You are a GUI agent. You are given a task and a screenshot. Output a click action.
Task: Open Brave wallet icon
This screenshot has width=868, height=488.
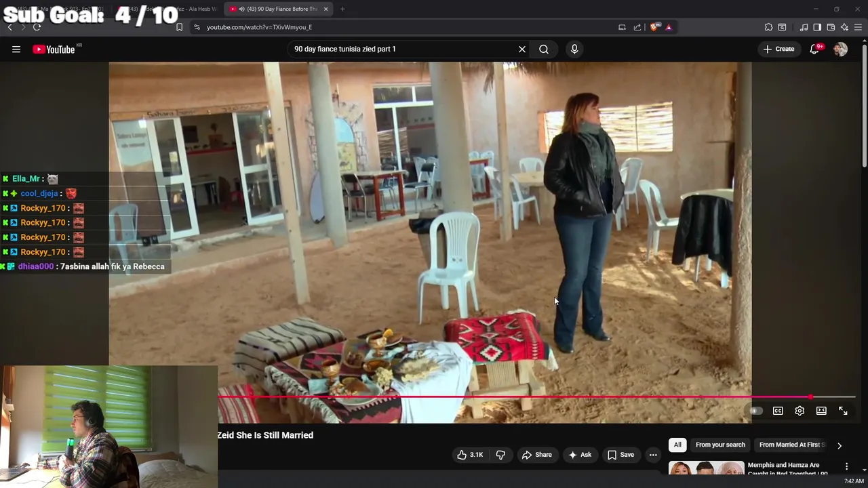coord(831,27)
